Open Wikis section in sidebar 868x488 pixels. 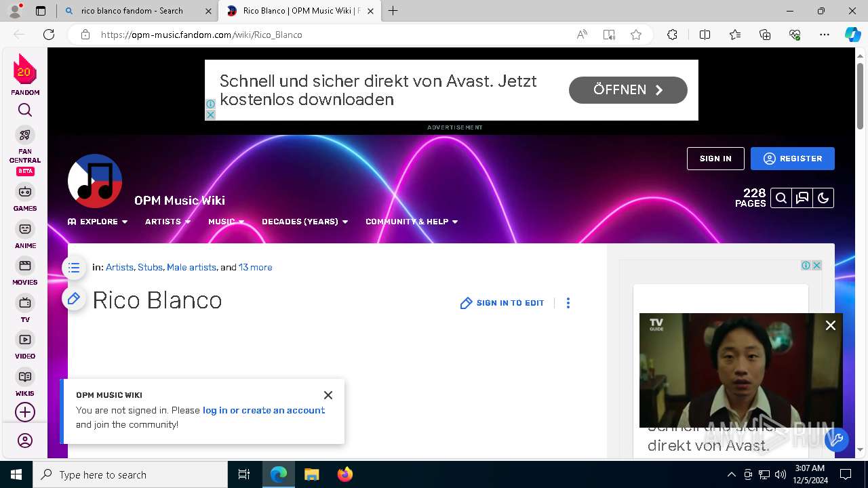(x=25, y=382)
